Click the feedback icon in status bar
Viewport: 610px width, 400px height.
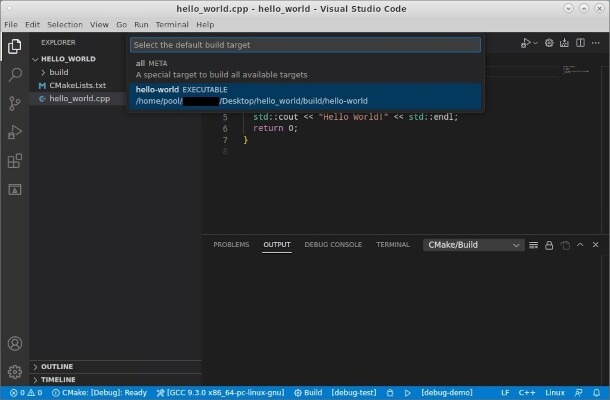(579, 393)
